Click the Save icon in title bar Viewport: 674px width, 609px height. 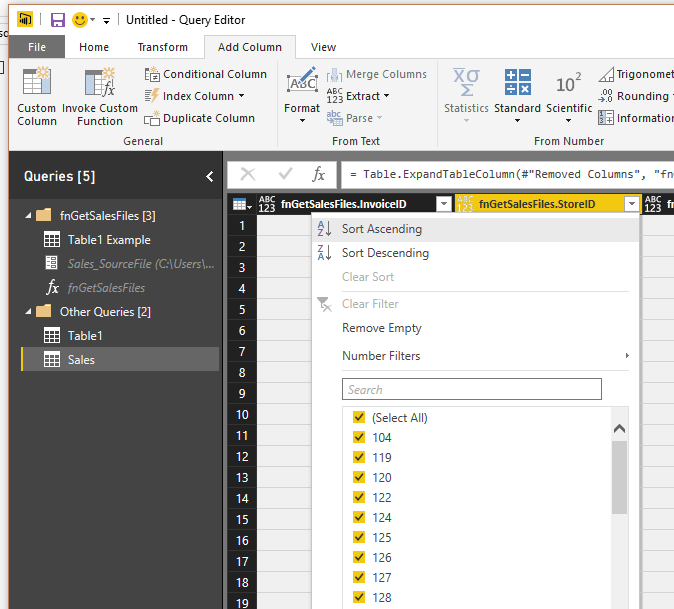57,20
